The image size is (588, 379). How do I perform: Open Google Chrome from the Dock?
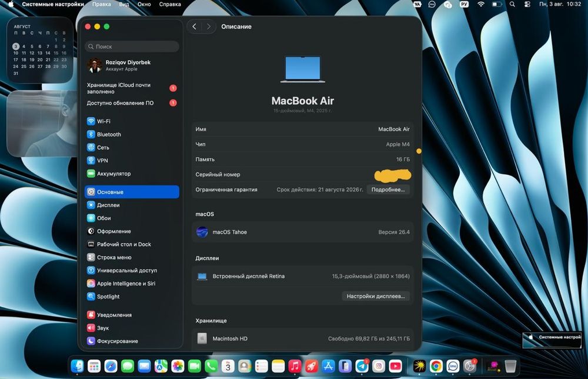(x=436, y=366)
